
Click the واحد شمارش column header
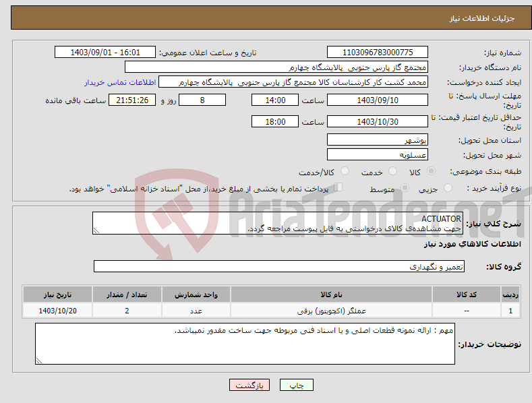[x=196, y=294]
